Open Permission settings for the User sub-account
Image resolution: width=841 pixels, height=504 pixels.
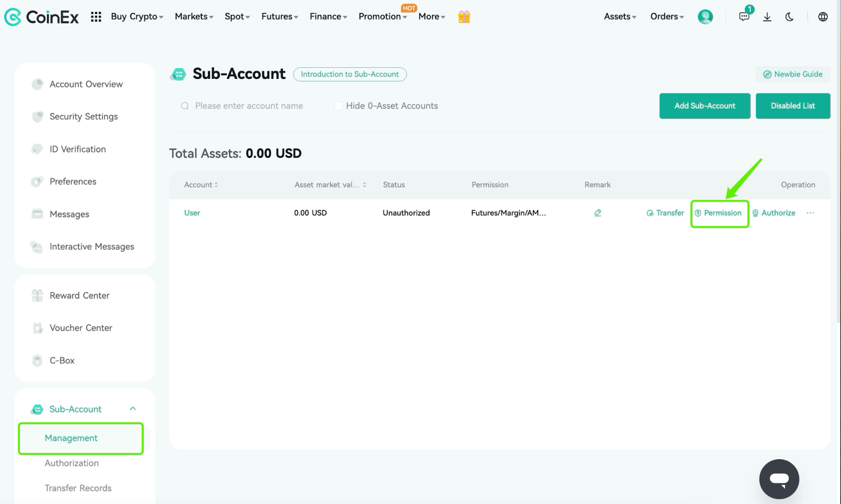719,213
